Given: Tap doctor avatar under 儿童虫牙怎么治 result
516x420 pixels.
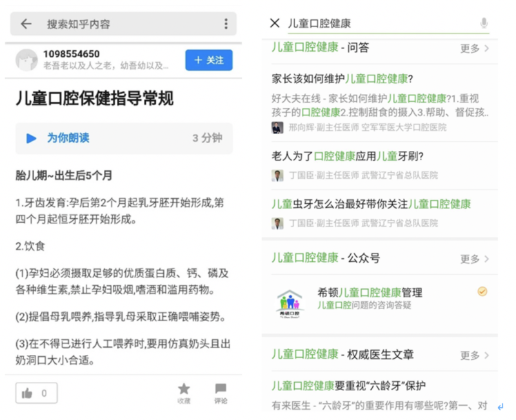Looking at the screenshot, I should pos(277,223).
